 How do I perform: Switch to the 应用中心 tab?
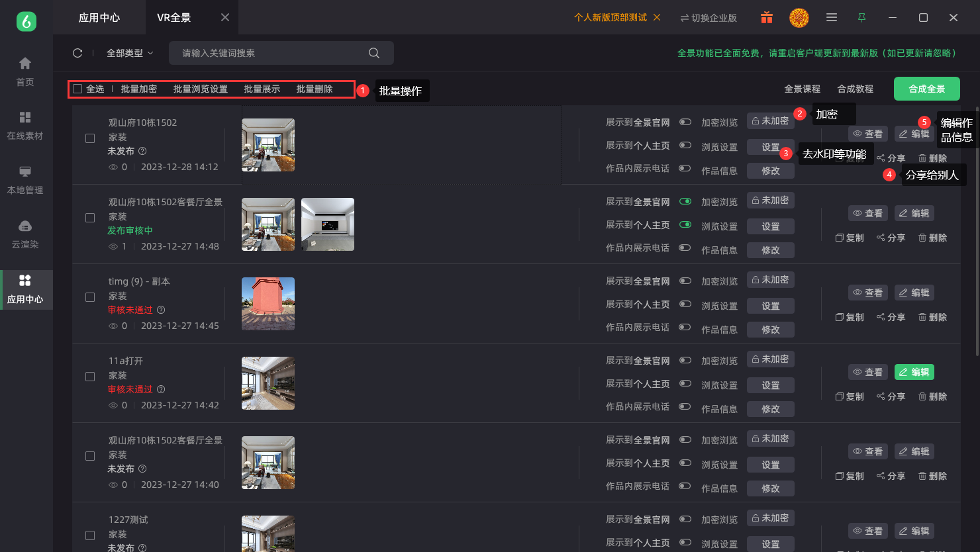[x=99, y=17]
